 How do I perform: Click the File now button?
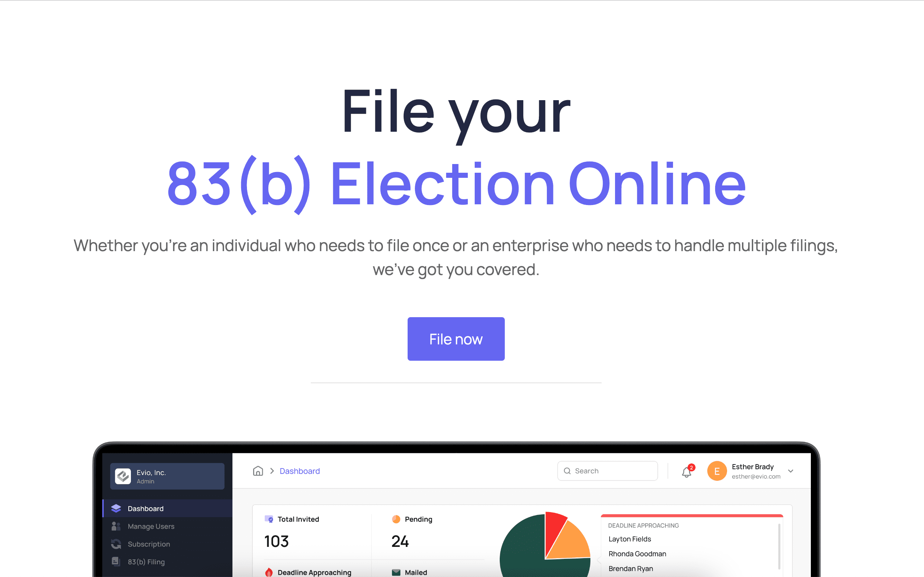[x=456, y=338]
